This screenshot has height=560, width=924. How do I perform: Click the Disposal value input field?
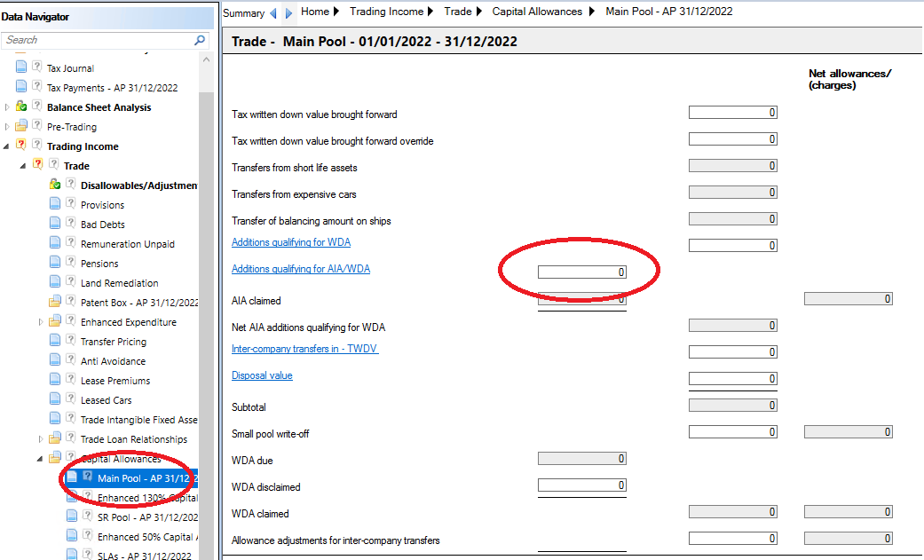733,378
